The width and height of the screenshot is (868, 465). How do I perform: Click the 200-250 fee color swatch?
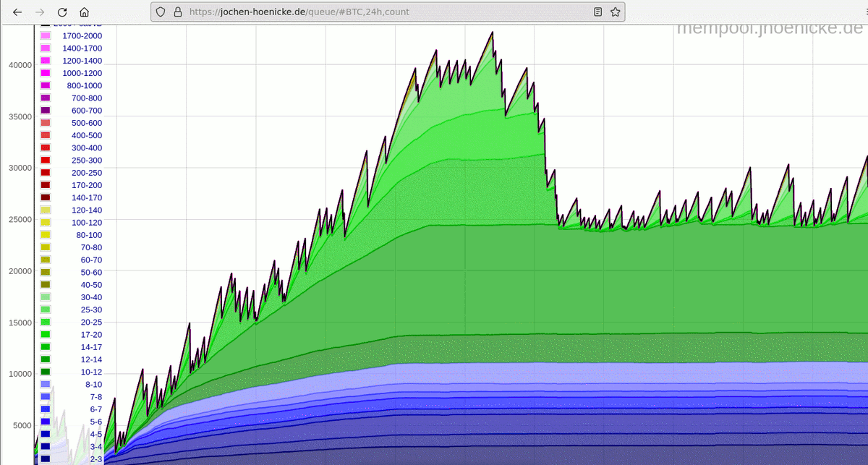tap(46, 172)
